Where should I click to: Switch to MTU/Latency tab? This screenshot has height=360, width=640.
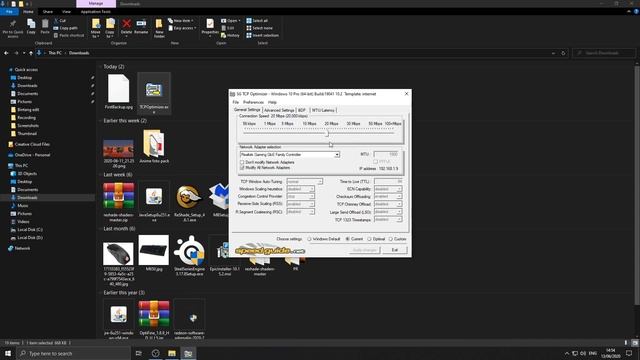pos(323,110)
